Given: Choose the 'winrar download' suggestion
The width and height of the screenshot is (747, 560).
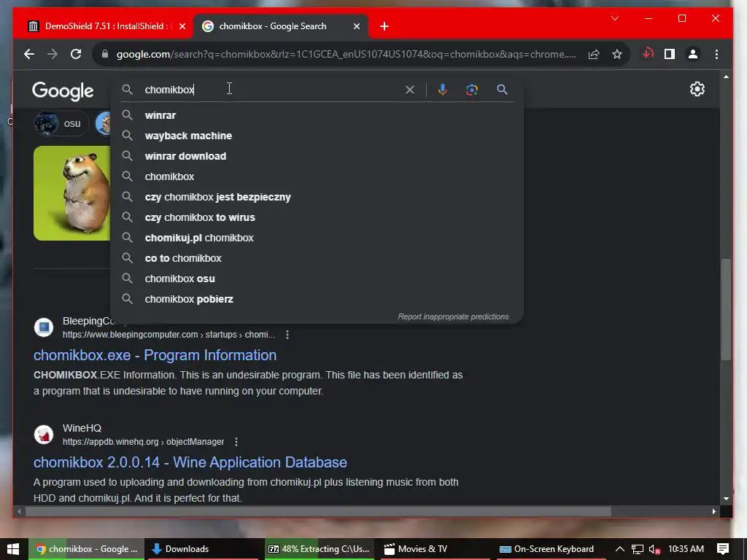Looking at the screenshot, I should point(317,156).
